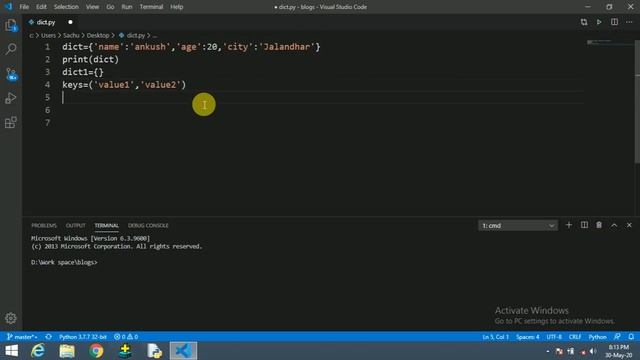Click the Python language mode indicator
Viewport: 640px width, 360px height.
[x=597, y=337]
